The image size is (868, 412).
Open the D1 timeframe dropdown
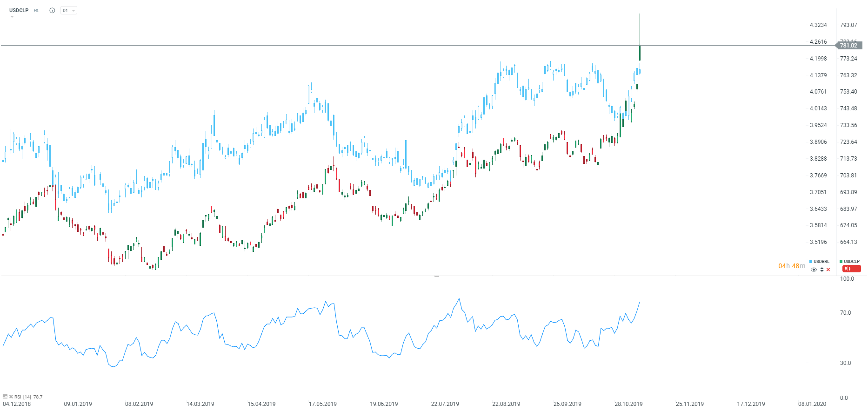pyautogui.click(x=68, y=10)
